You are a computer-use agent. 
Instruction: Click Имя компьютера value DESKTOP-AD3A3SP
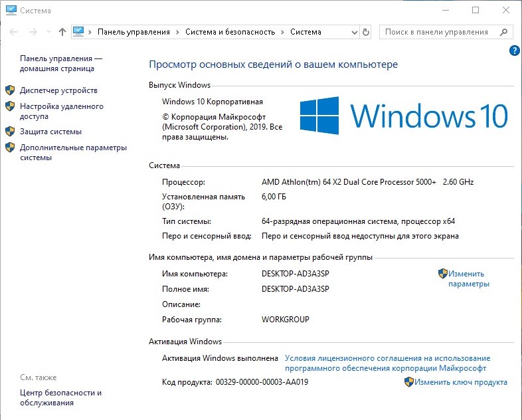[x=296, y=274]
